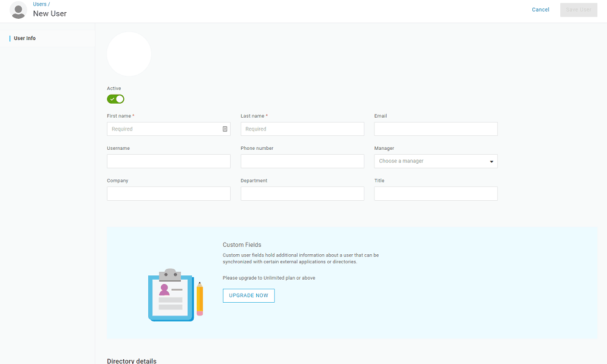Click the Directory details heading

point(132,361)
